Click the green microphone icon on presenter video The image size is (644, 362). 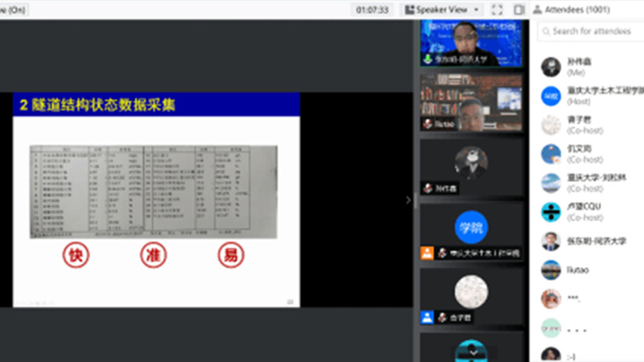coord(427,59)
